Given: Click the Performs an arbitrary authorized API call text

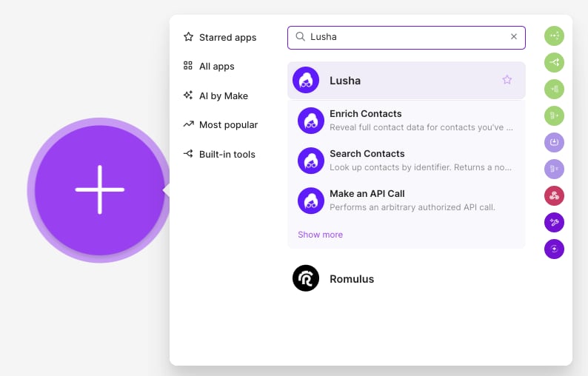Looking at the screenshot, I should (x=412, y=207).
